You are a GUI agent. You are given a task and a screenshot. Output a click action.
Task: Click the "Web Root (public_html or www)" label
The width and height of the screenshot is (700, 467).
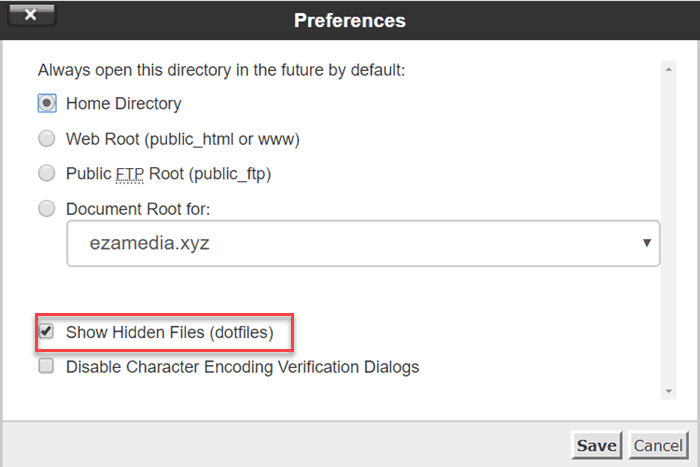pyautogui.click(x=183, y=139)
